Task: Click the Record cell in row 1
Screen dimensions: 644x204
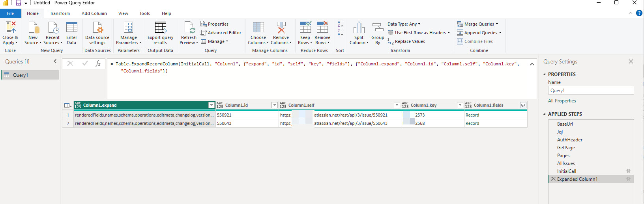Action: [496, 115]
